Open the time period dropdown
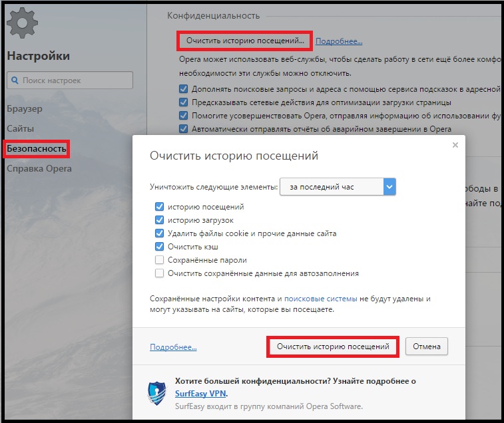504x423 pixels. pyautogui.click(x=338, y=187)
